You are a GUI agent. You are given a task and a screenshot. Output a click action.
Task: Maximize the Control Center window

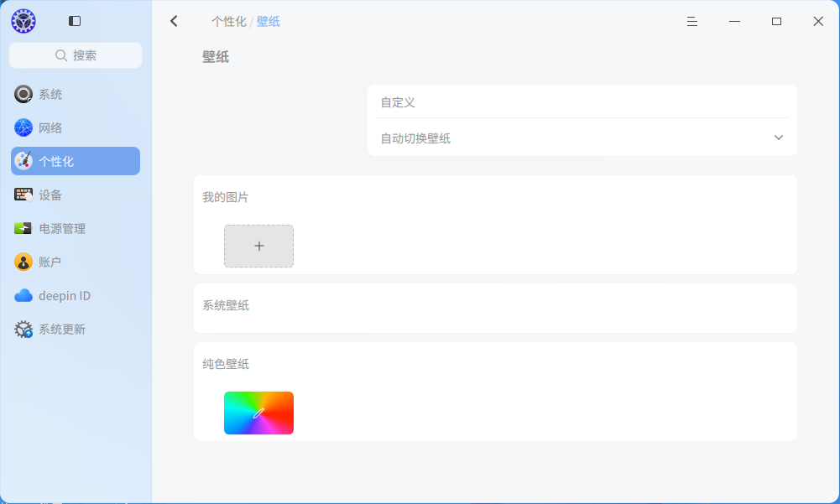point(776,22)
